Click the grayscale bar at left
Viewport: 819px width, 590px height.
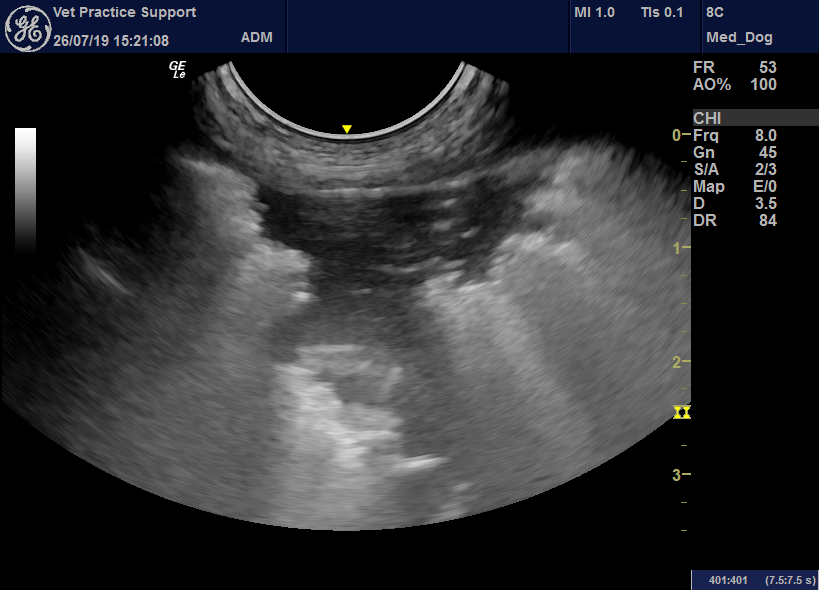tap(25, 191)
